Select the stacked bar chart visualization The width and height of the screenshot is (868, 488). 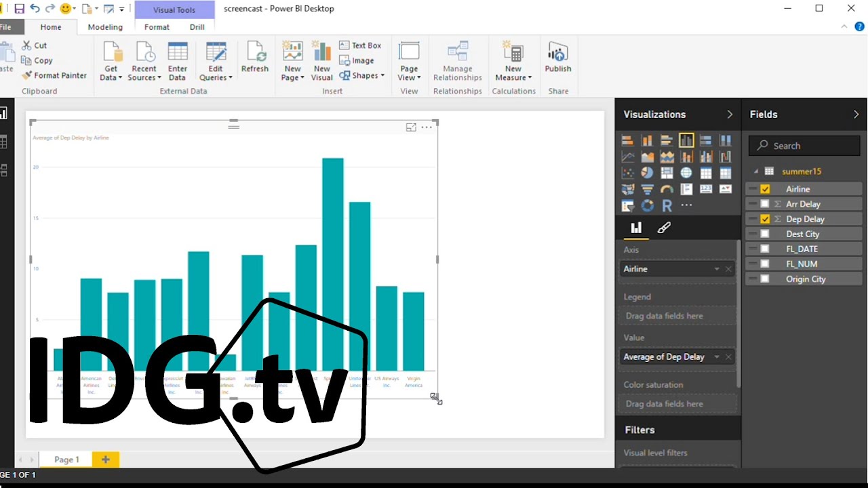pos(628,140)
